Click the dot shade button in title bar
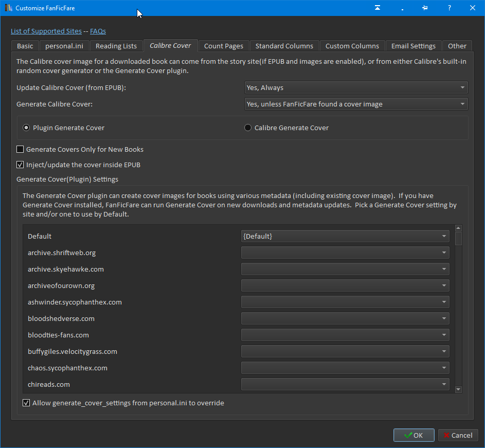Viewport: 485px width, 448px height. click(x=402, y=9)
